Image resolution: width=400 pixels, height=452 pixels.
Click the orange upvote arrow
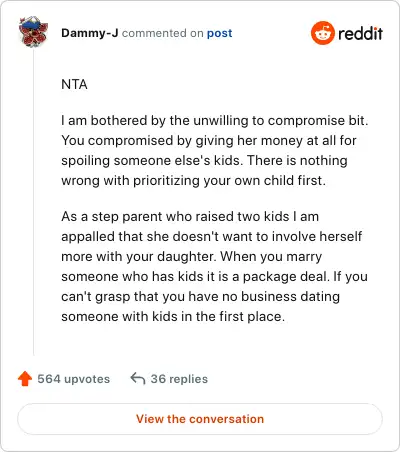pyautogui.click(x=25, y=379)
